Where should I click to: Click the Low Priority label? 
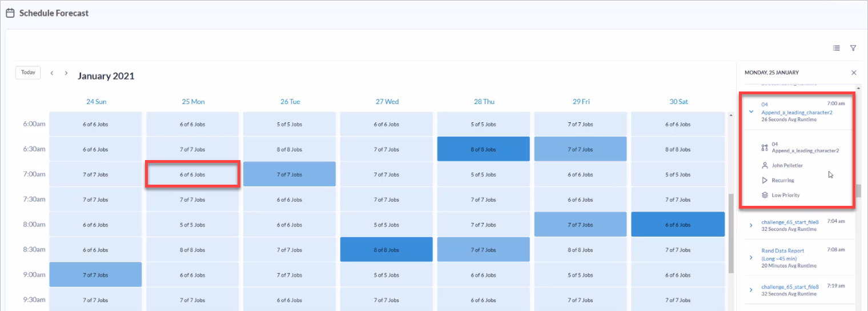[x=786, y=195]
